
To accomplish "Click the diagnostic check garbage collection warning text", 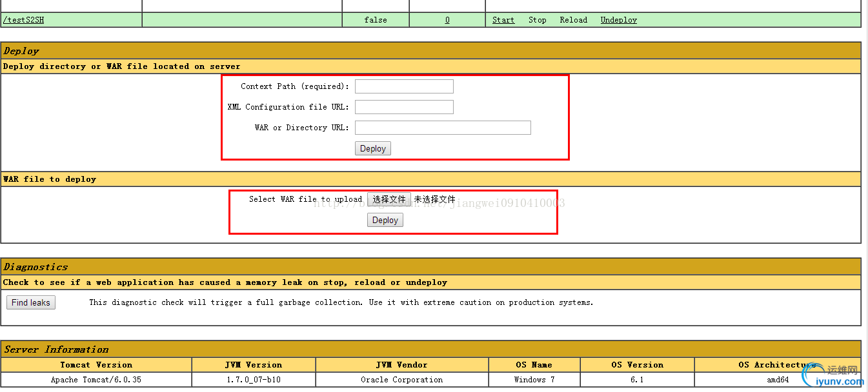I will tap(341, 302).
